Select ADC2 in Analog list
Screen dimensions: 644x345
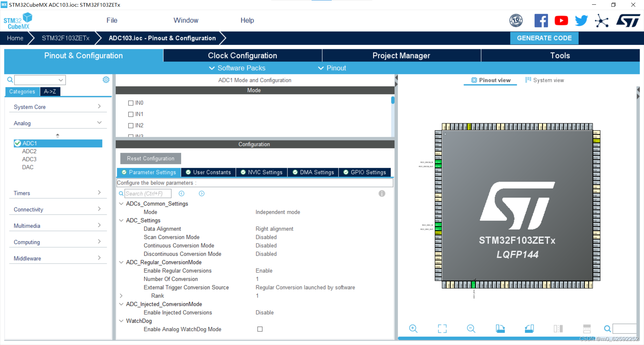coord(29,151)
